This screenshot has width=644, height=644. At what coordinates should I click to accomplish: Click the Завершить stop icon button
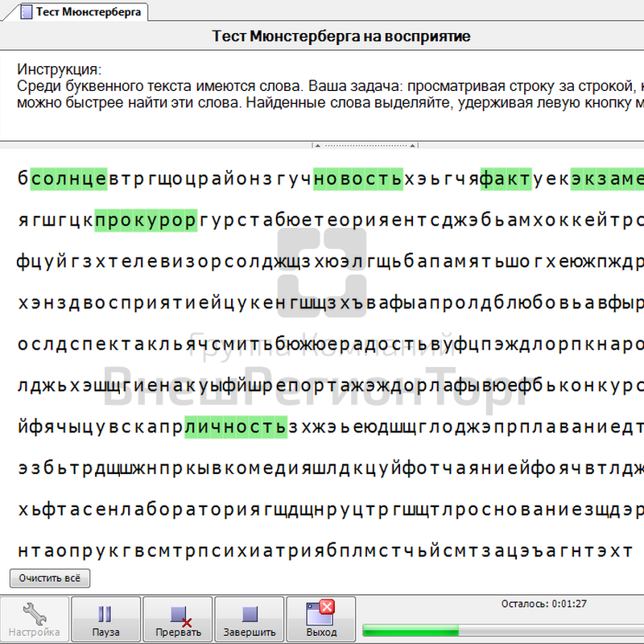pyautogui.click(x=249, y=619)
